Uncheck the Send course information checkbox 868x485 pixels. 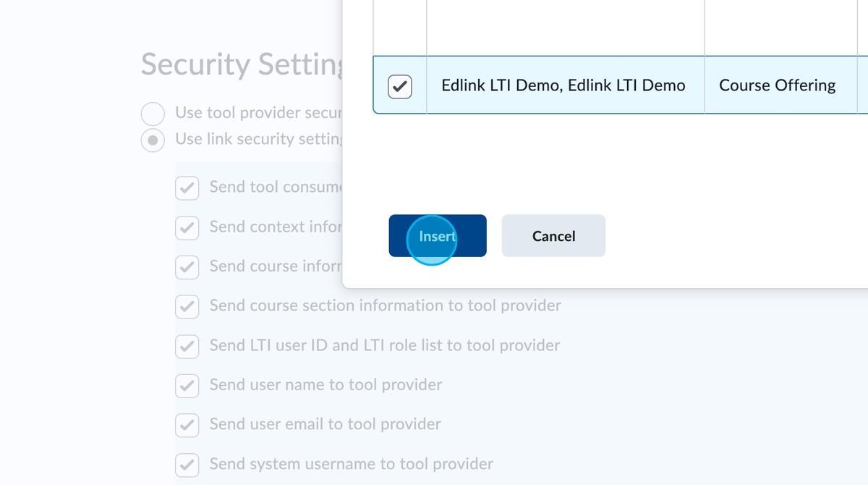pyautogui.click(x=187, y=267)
